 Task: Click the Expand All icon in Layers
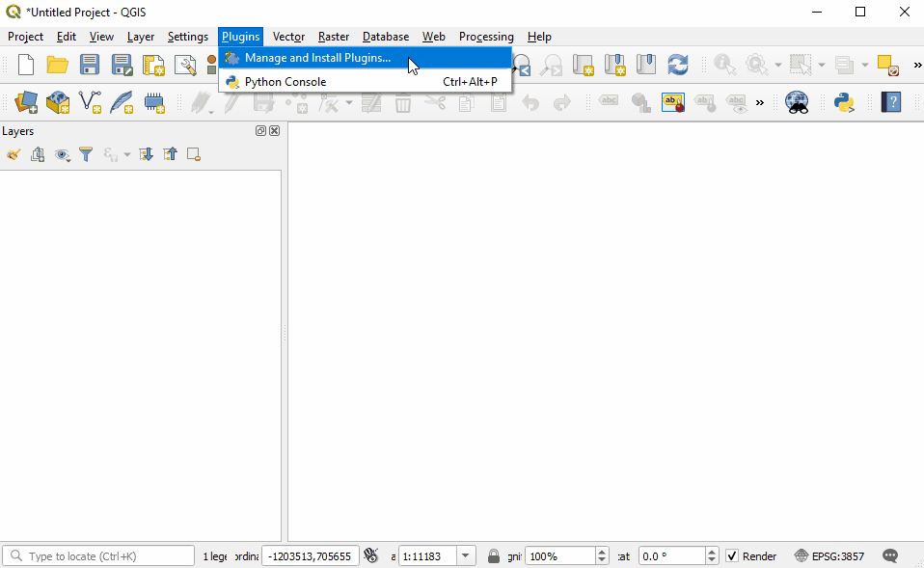146,154
